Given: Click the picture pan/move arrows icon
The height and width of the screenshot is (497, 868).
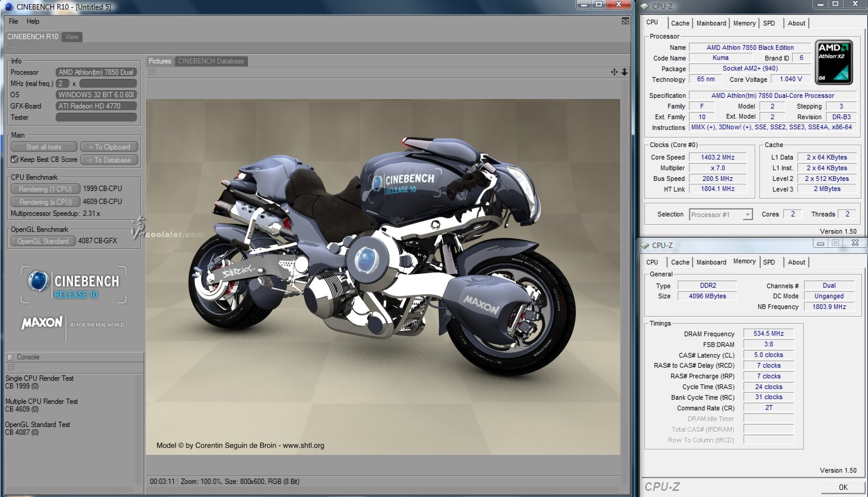Looking at the screenshot, I should pyautogui.click(x=614, y=72).
